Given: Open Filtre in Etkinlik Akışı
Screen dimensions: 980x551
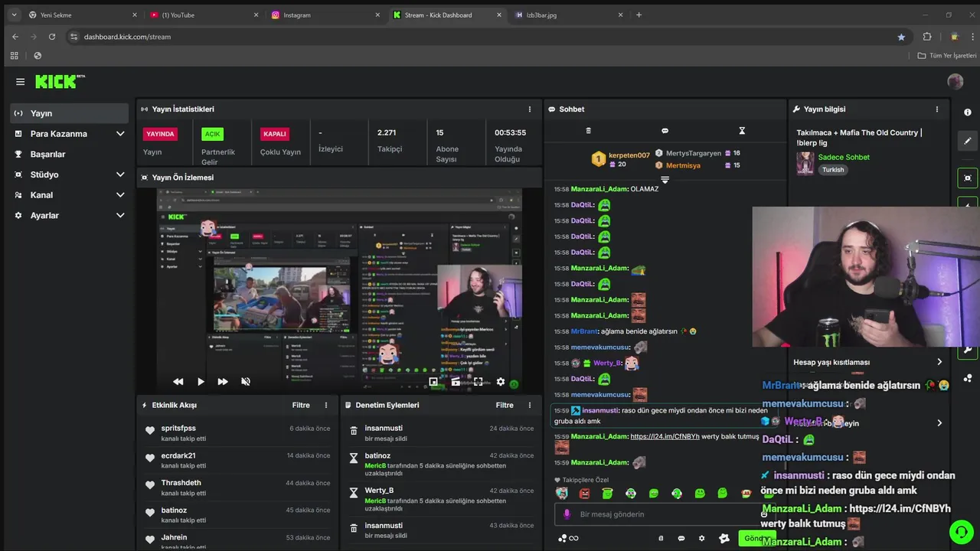Looking at the screenshot, I should point(301,405).
